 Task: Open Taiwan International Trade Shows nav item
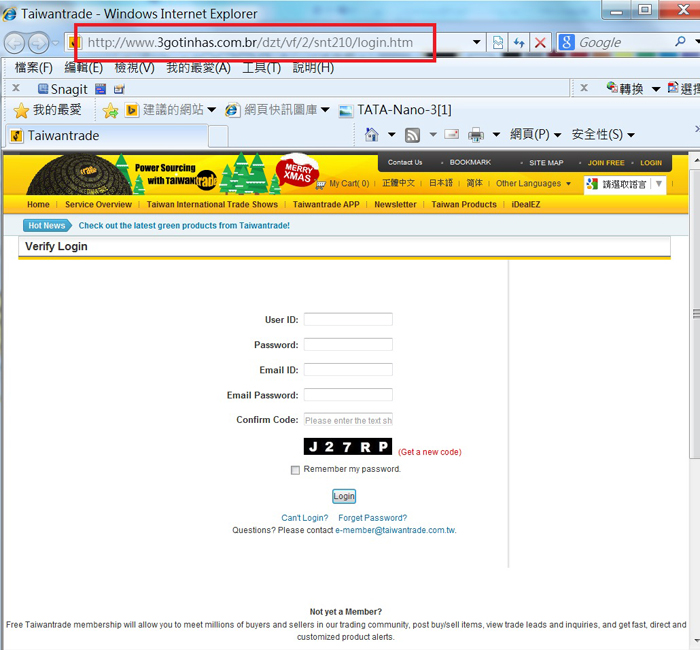(212, 204)
